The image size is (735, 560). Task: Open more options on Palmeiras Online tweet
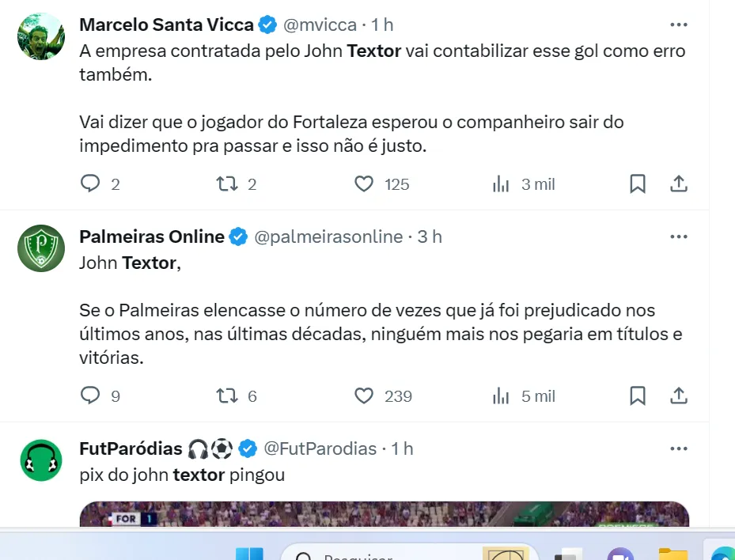pyautogui.click(x=679, y=236)
